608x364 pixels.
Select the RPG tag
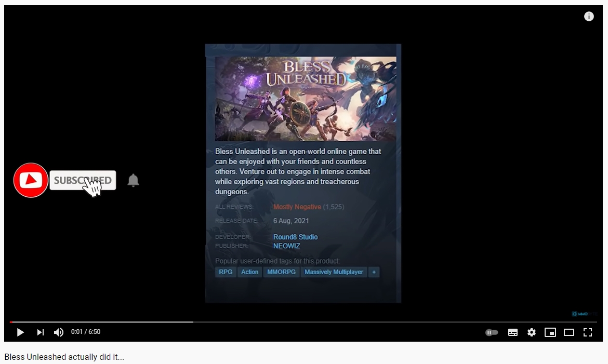(226, 272)
